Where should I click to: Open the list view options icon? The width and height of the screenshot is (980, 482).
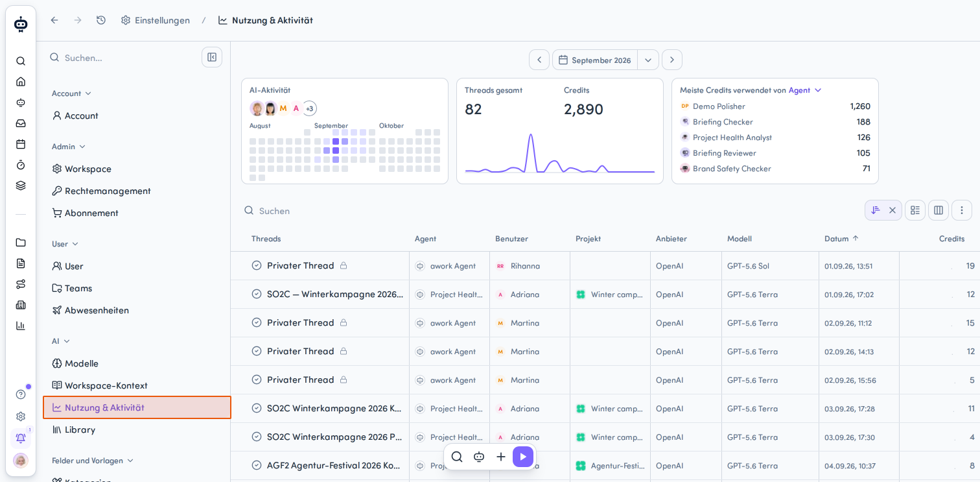click(915, 210)
